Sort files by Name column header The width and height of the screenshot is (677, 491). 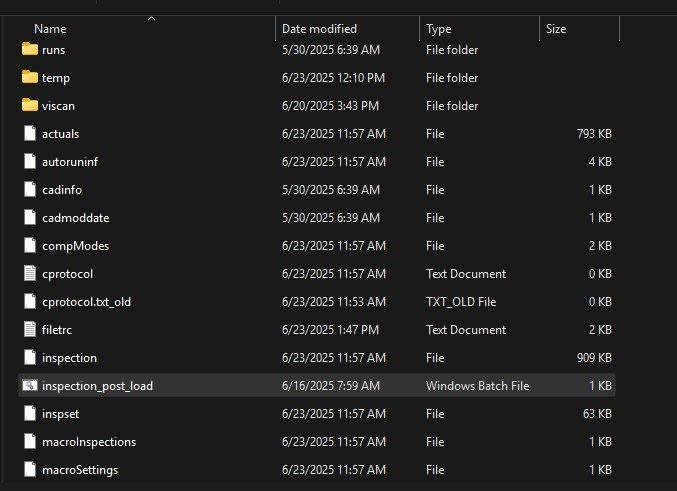click(50, 29)
